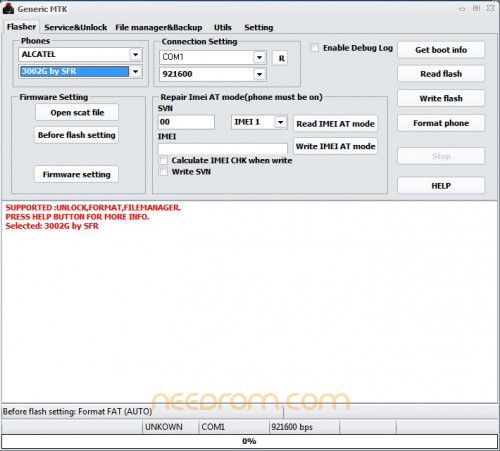Image resolution: width=500 pixels, height=451 pixels.
Task: Click the Generic MTK app icon in title bar
Action: pyautogui.click(x=8, y=9)
